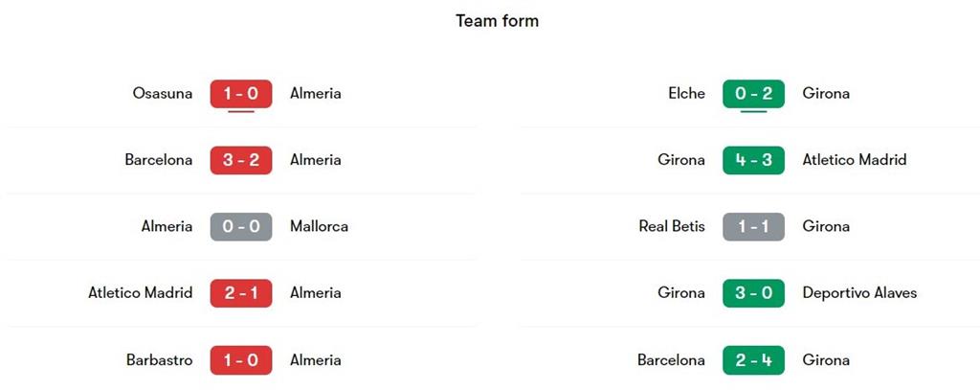The image size is (980, 390).
Task: Click the Elche 0-2 Girona score badge
Action: click(753, 94)
